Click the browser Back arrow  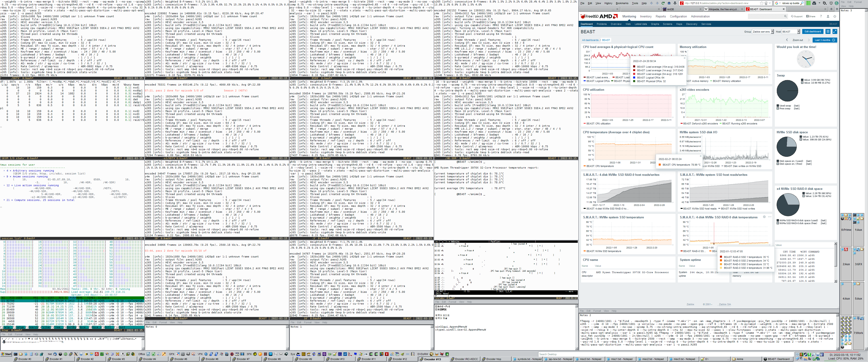pyautogui.click(x=652, y=3)
